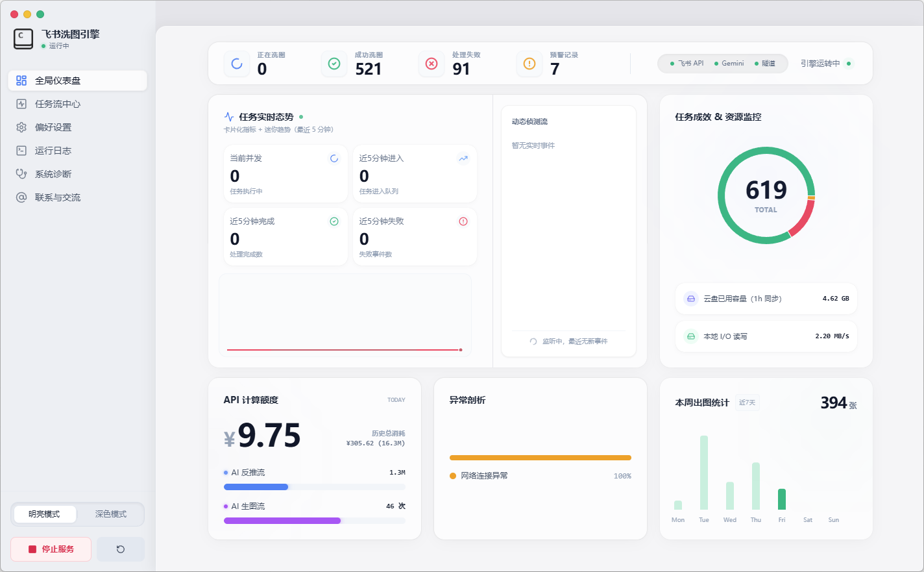Click the 近7天 range selector

pyautogui.click(x=747, y=403)
